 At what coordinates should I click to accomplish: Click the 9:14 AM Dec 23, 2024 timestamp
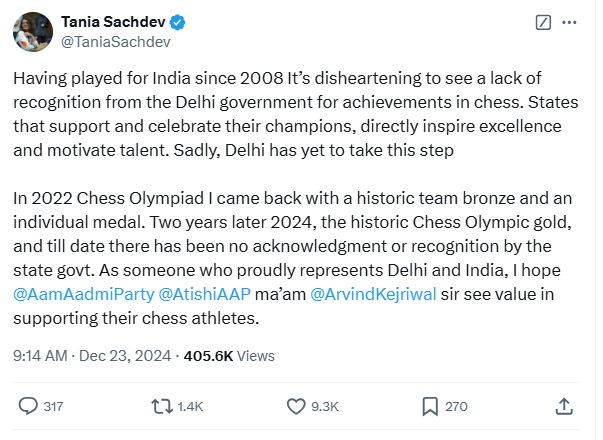(93, 355)
